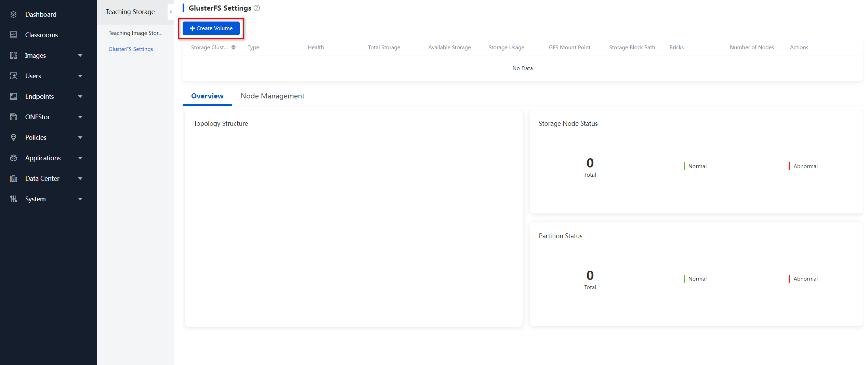The height and width of the screenshot is (365, 868).
Task: Switch to the Node Management tab
Action: coord(273,96)
